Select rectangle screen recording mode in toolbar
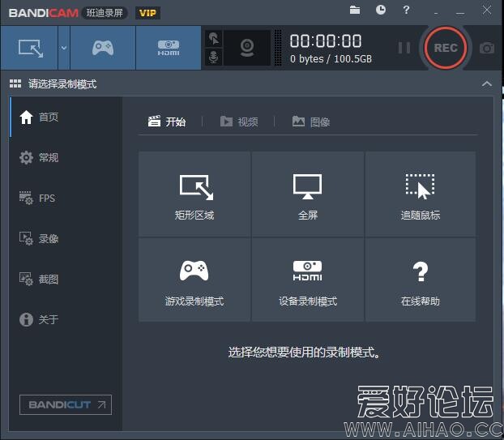504x440 pixels. click(29, 48)
